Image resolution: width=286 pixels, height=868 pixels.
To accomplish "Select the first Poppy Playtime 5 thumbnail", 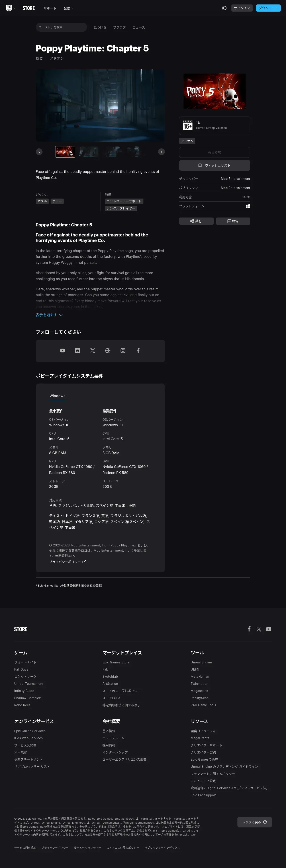I will (65, 152).
